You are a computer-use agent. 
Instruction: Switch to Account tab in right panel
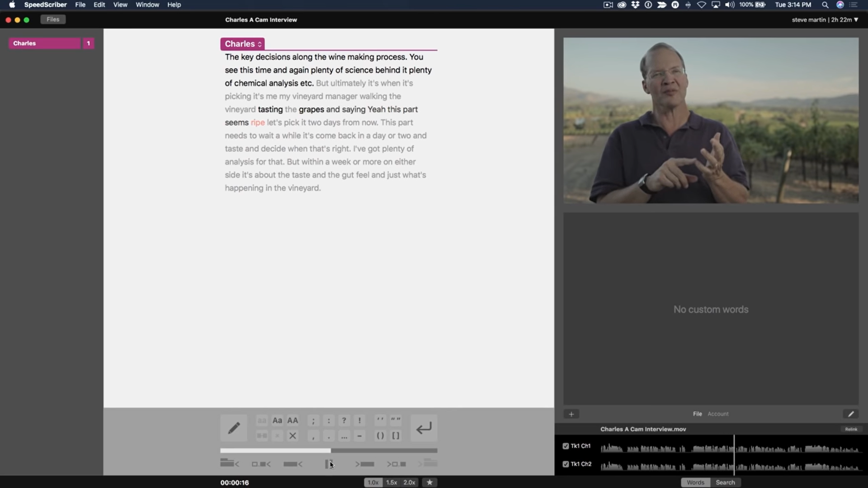(718, 413)
